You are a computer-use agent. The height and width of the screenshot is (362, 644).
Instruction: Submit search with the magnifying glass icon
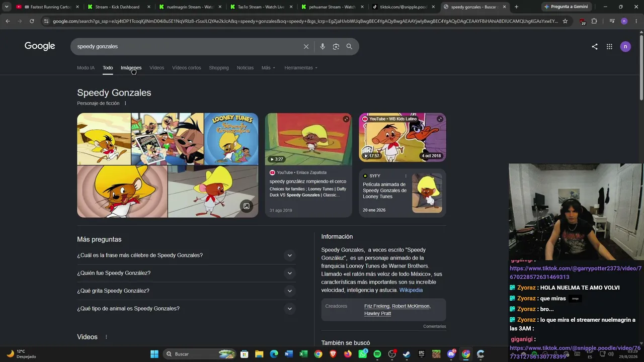[x=349, y=46]
